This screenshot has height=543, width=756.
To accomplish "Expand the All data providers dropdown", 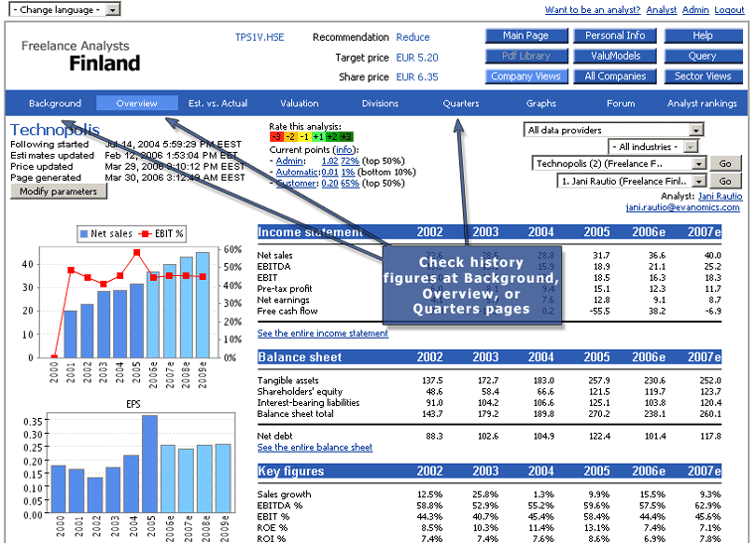I will point(613,130).
